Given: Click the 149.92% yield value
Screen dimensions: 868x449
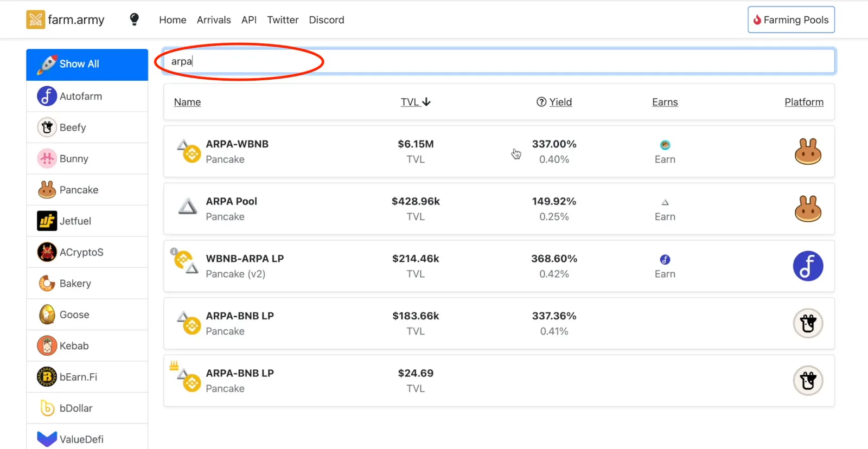Looking at the screenshot, I should point(554,201).
